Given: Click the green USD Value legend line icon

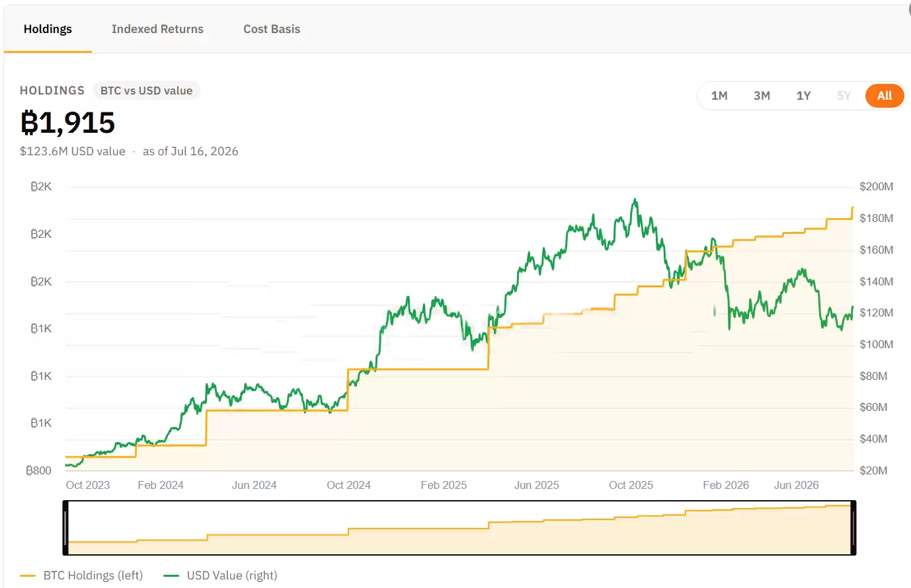Looking at the screenshot, I should pyautogui.click(x=171, y=575).
